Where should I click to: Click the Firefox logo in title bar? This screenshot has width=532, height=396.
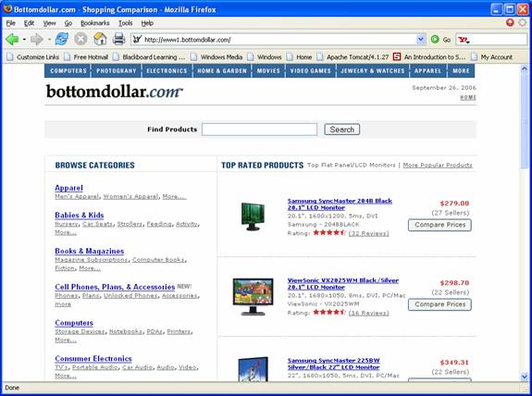pos(7,9)
